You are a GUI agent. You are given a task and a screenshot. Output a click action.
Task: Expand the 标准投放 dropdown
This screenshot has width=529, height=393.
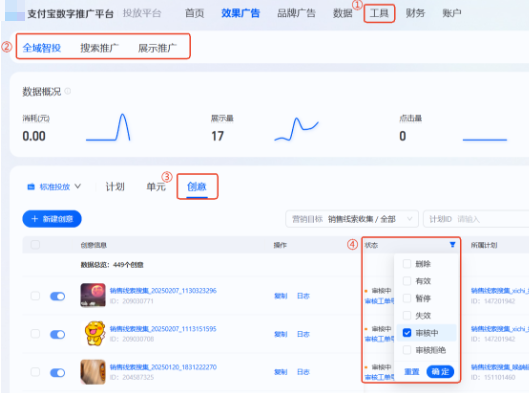tap(54, 187)
